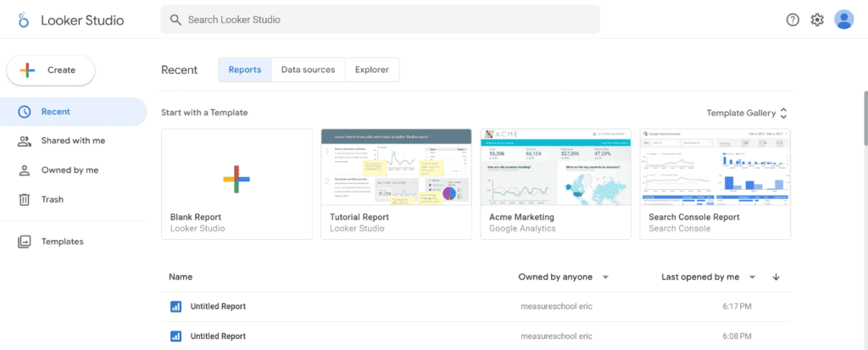Click the Shared with me people icon

pos(25,142)
